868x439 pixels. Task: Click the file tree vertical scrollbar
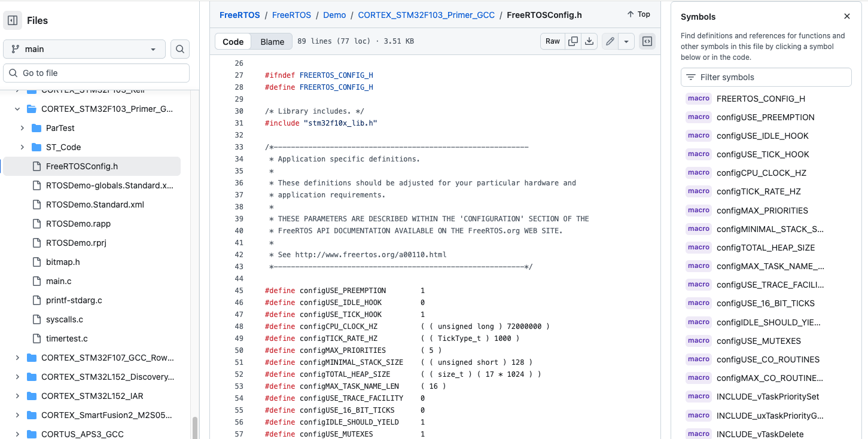[195, 427]
